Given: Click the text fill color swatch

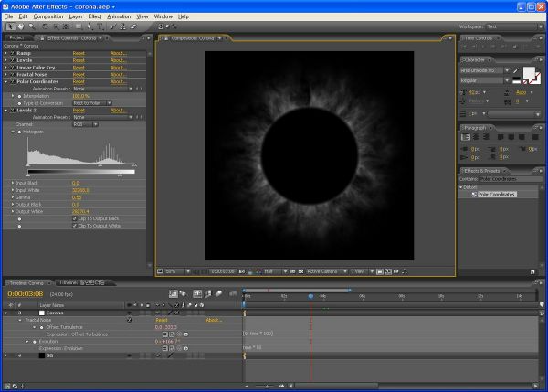Looking at the screenshot, I should click(x=529, y=73).
